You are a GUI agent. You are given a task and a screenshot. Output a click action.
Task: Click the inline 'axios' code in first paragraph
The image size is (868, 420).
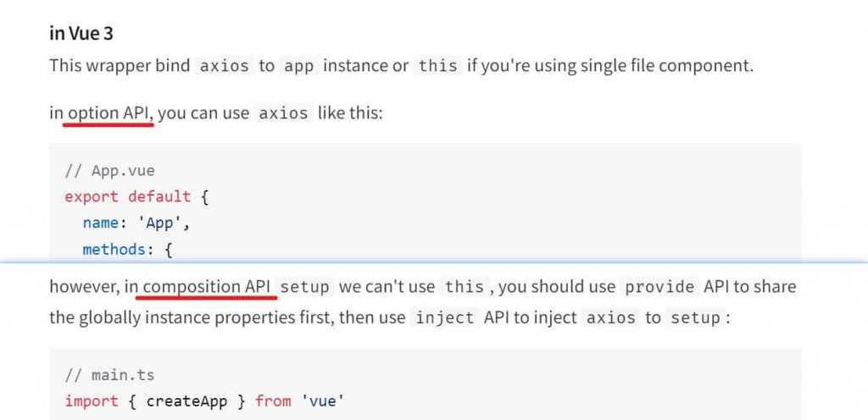pyautogui.click(x=225, y=66)
